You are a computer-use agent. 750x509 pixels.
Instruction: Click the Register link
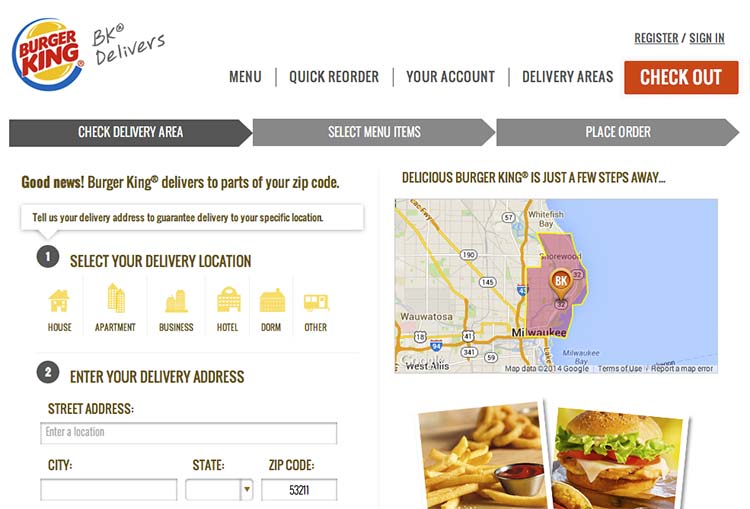pos(656,38)
